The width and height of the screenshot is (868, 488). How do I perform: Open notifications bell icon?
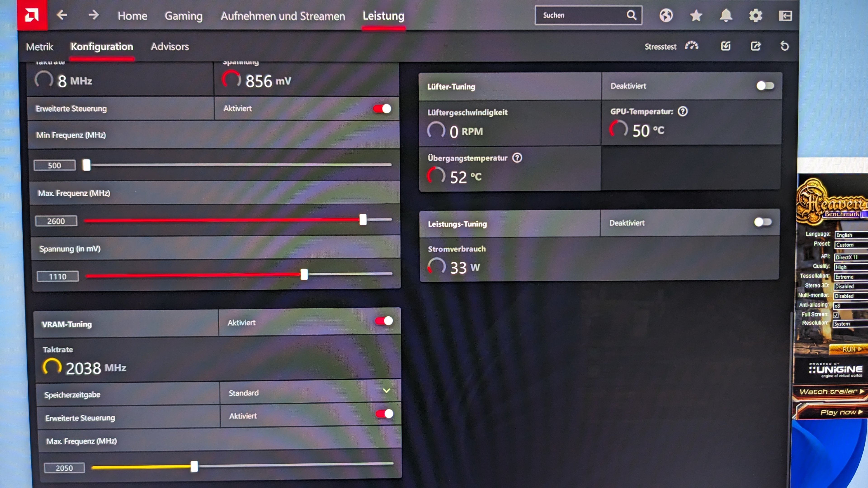click(x=726, y=16)
